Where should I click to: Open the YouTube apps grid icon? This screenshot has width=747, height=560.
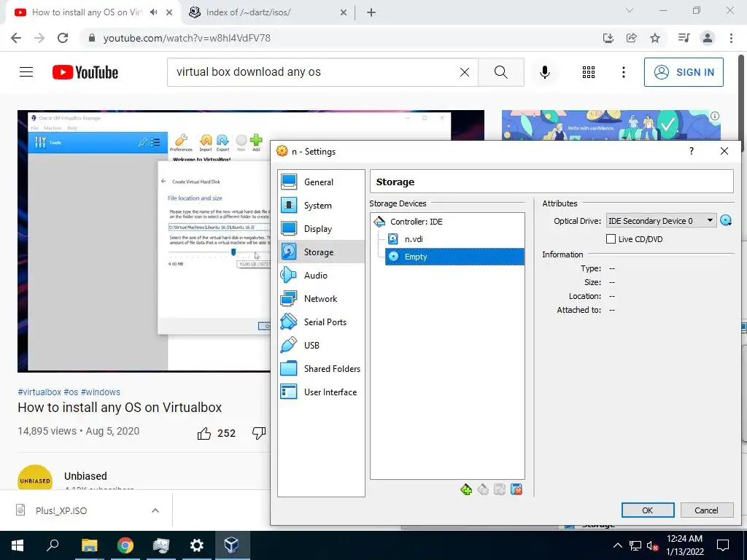589,72
